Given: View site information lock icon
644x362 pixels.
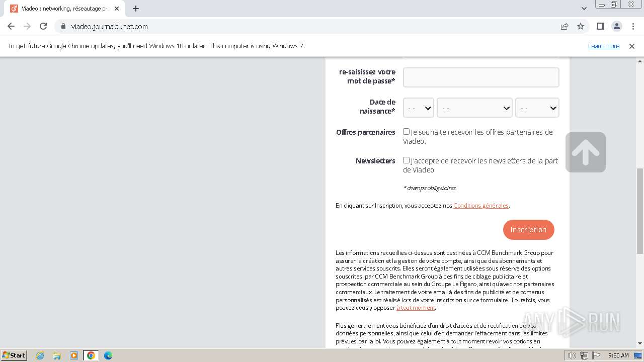Looking at the screenshot, I should [x=63, y=26].
